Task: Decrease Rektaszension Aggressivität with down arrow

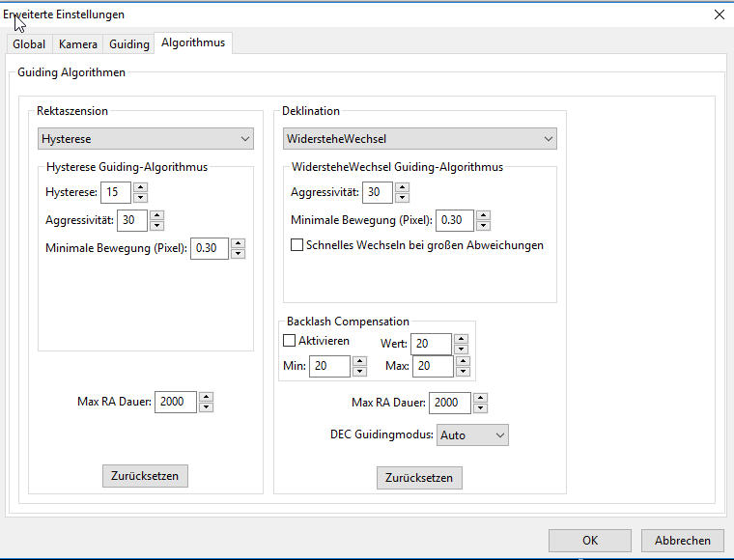Action: [x=156, y=226]
